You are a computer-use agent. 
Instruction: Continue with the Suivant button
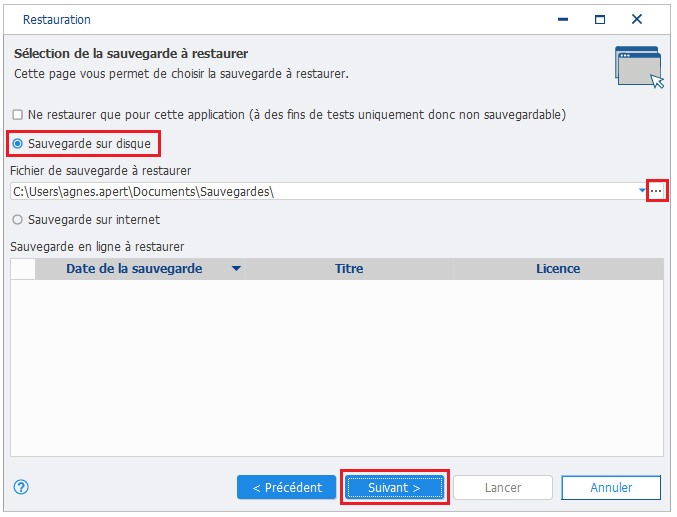click(395, 487)
